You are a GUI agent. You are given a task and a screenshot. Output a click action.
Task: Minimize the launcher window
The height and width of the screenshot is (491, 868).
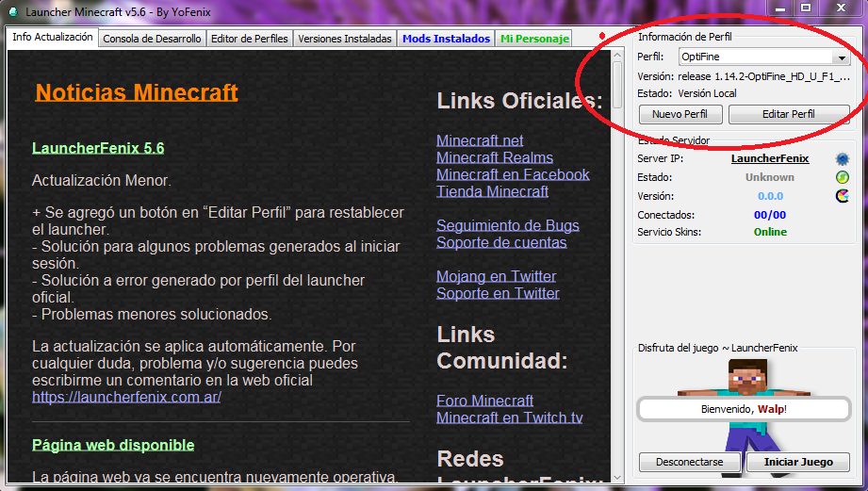tap(780, 8)
